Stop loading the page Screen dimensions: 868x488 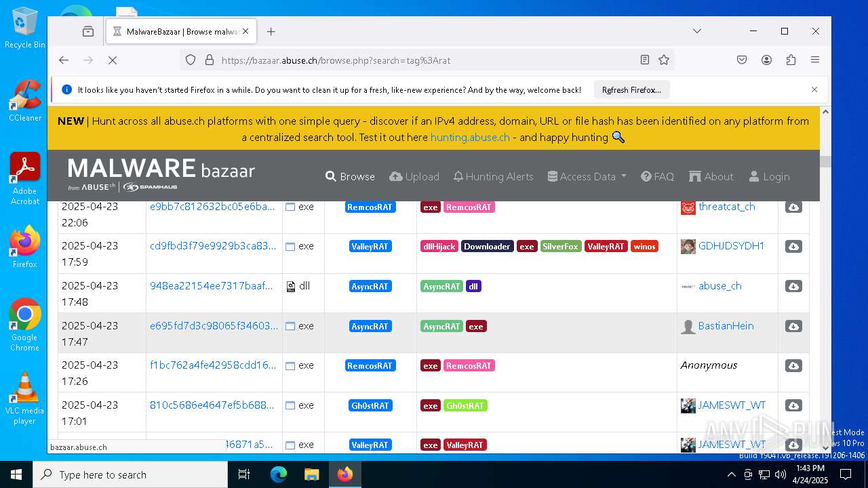point(113,60)
